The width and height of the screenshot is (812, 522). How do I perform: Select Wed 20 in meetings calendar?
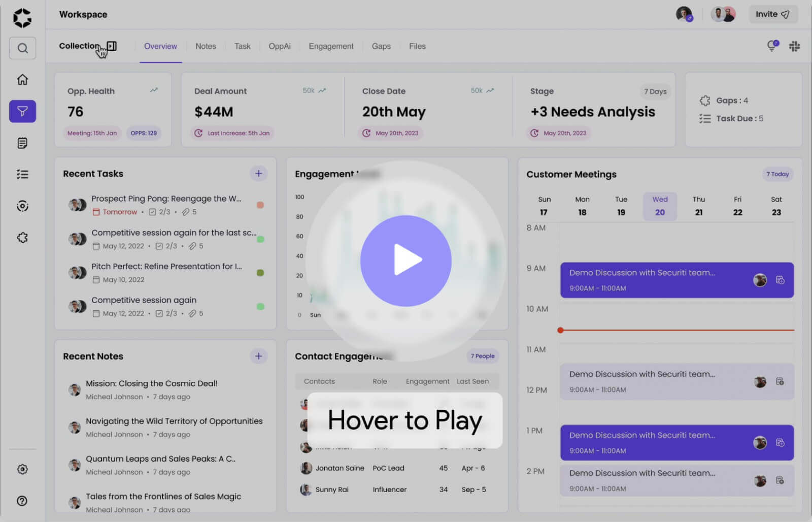click(x=660, y=206)
